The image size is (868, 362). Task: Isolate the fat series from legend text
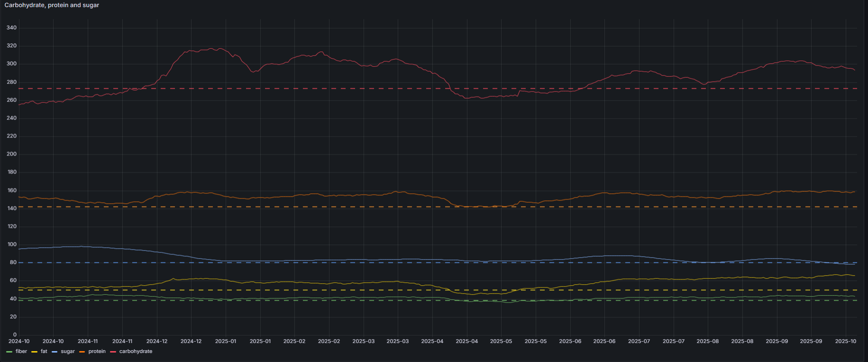point(44,352)
